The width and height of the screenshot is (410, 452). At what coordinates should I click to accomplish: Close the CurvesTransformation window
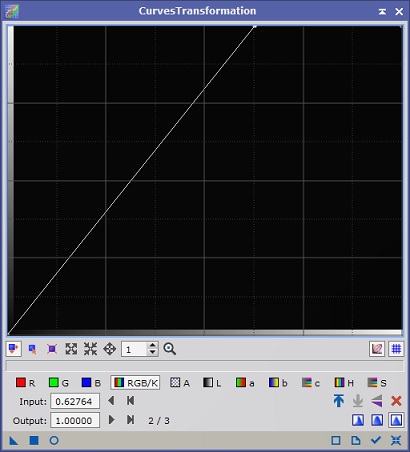(399, 12)
